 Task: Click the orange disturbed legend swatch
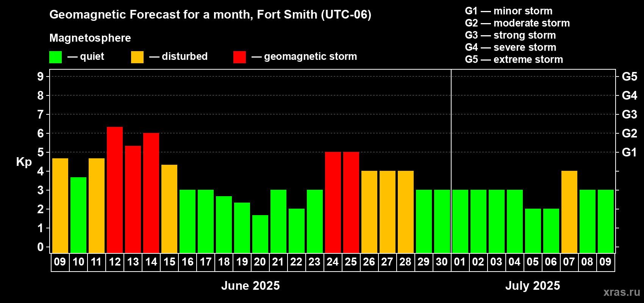[x=137, y=57]
